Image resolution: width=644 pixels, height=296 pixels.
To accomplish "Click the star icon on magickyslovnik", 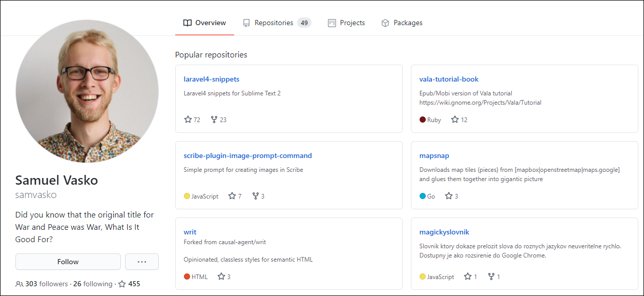I will coord(468,277).
